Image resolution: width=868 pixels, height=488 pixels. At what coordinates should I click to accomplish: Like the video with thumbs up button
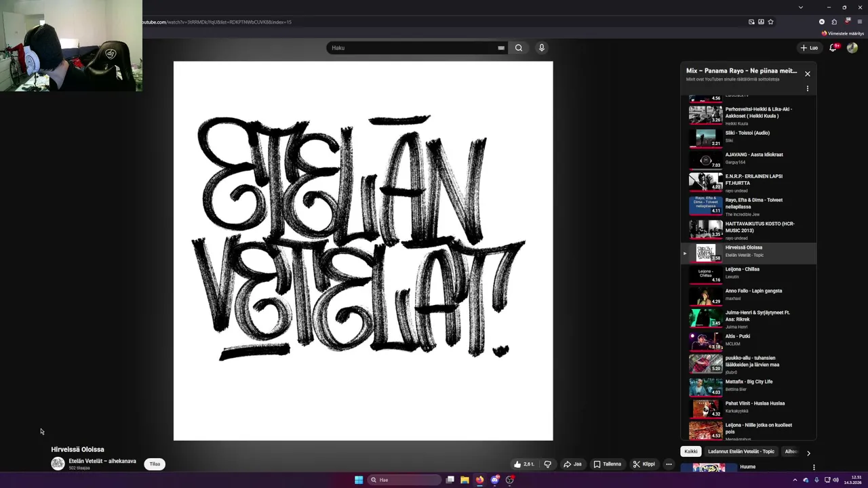[x=525, y=464]
